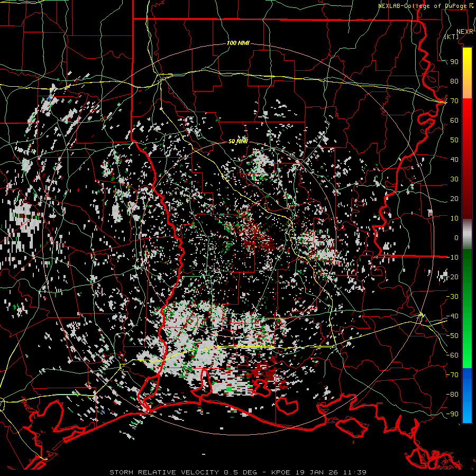The image size is (476, 476).
Task: Click the -20 value on the velocity scale
Action: [453, 277]
